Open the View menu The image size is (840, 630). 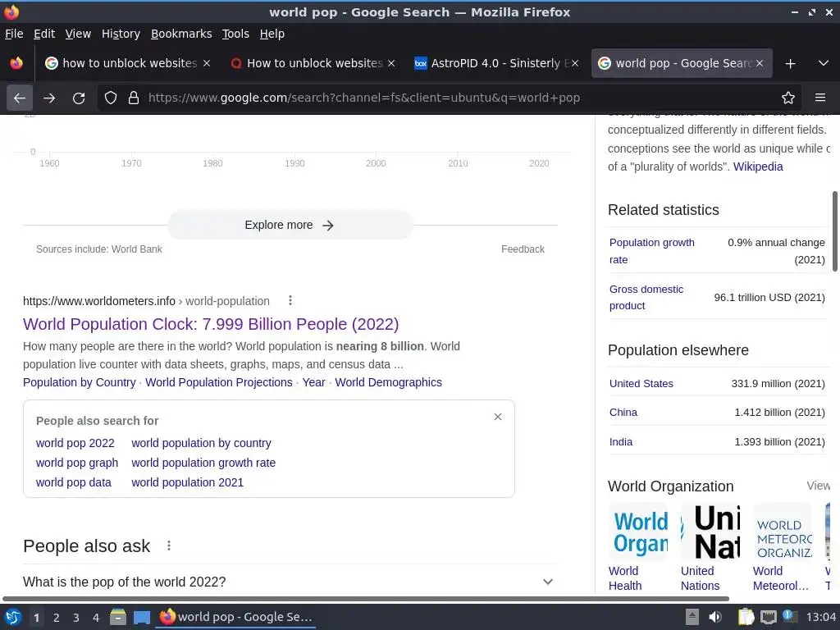(78, 34)
